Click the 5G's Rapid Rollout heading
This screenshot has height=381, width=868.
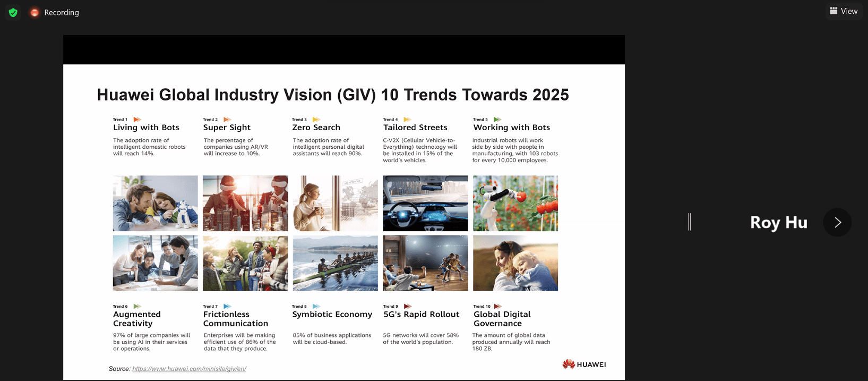(421, 315)
